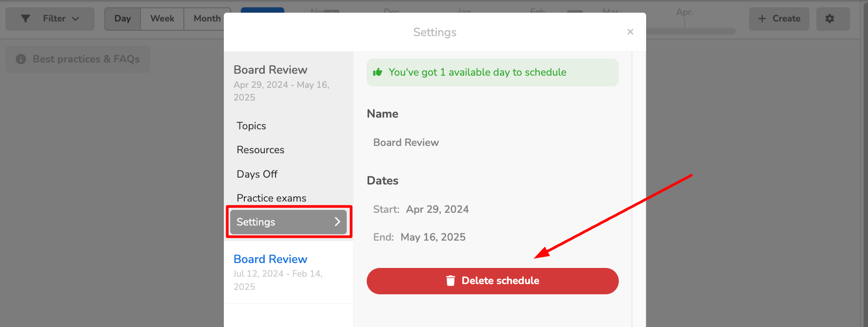Click the schedule Name field Board Review

pos(406,143)
